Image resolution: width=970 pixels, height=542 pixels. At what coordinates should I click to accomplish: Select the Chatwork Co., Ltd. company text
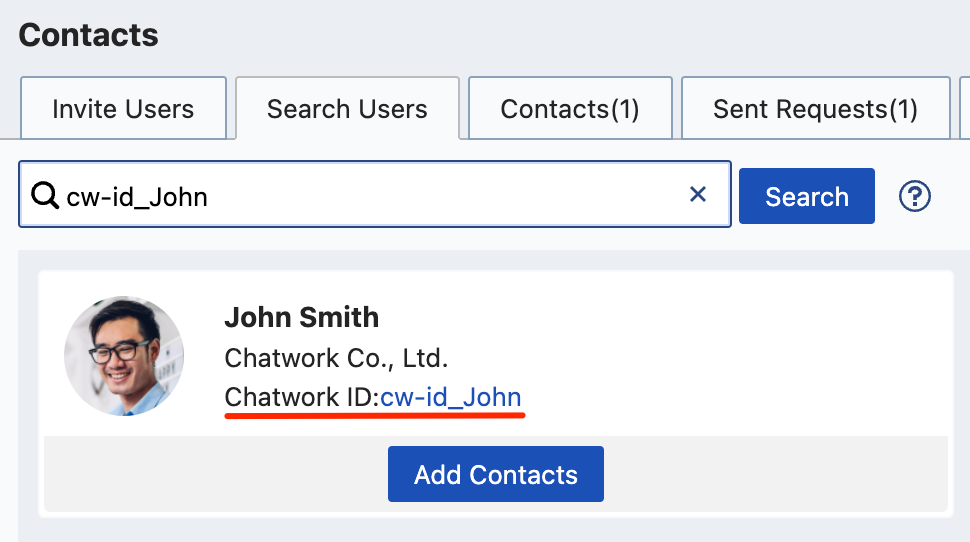click(336, 358)
